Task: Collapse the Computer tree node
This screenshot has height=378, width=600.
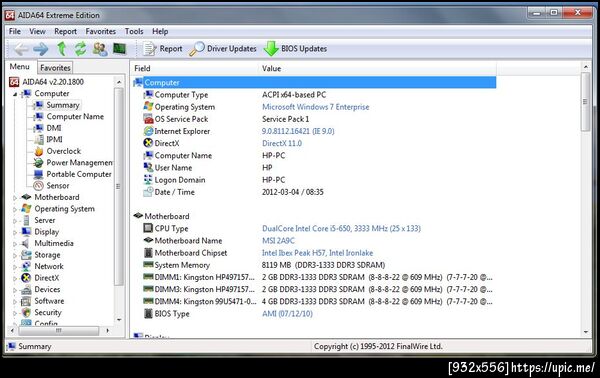Action: [15, 94]
